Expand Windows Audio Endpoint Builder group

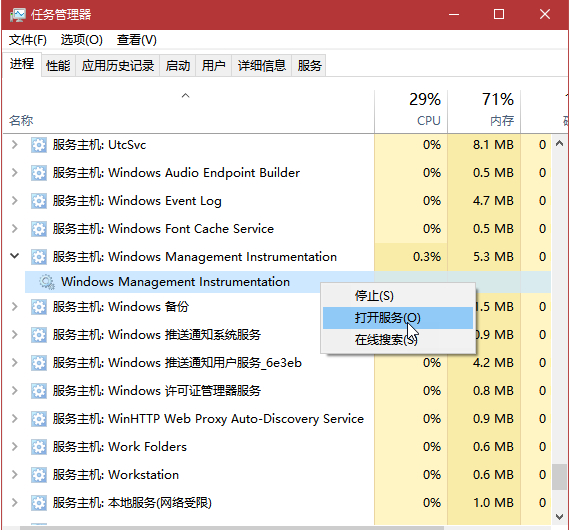(x=15, y=173)
